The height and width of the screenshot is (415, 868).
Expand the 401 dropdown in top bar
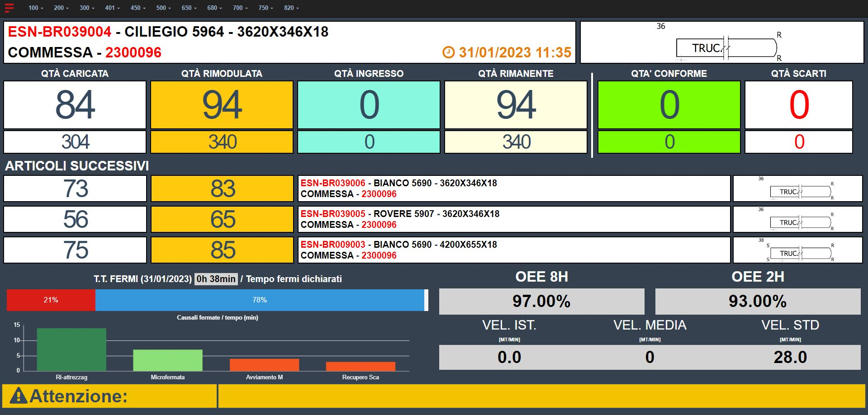pos(113,8)
